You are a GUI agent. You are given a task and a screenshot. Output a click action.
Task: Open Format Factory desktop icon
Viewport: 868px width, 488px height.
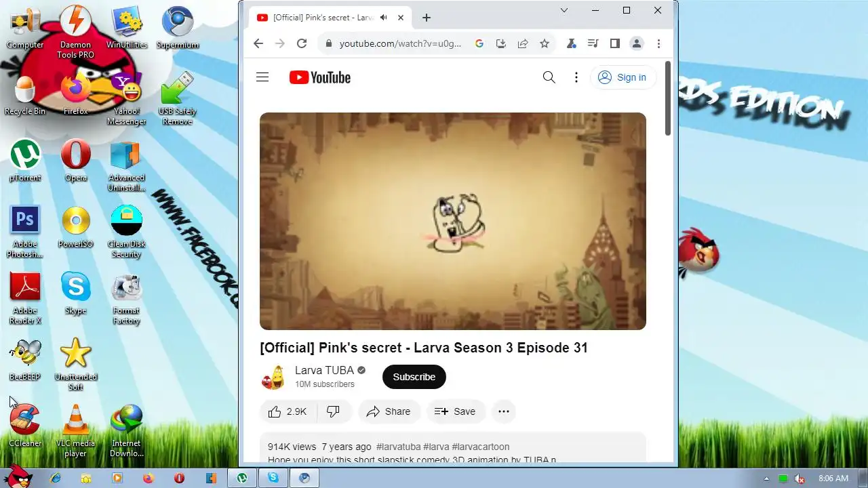point(126,299)
